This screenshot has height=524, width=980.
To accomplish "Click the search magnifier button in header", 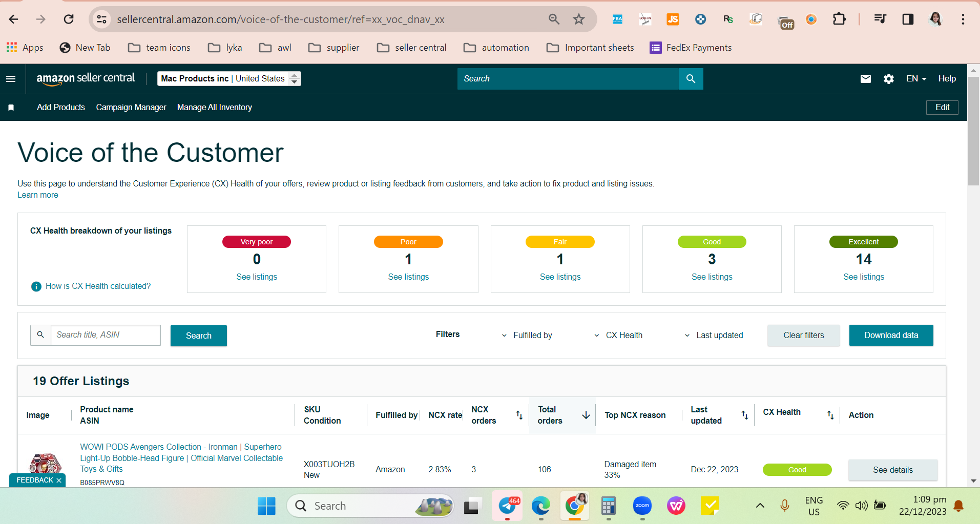I will 691,79.
